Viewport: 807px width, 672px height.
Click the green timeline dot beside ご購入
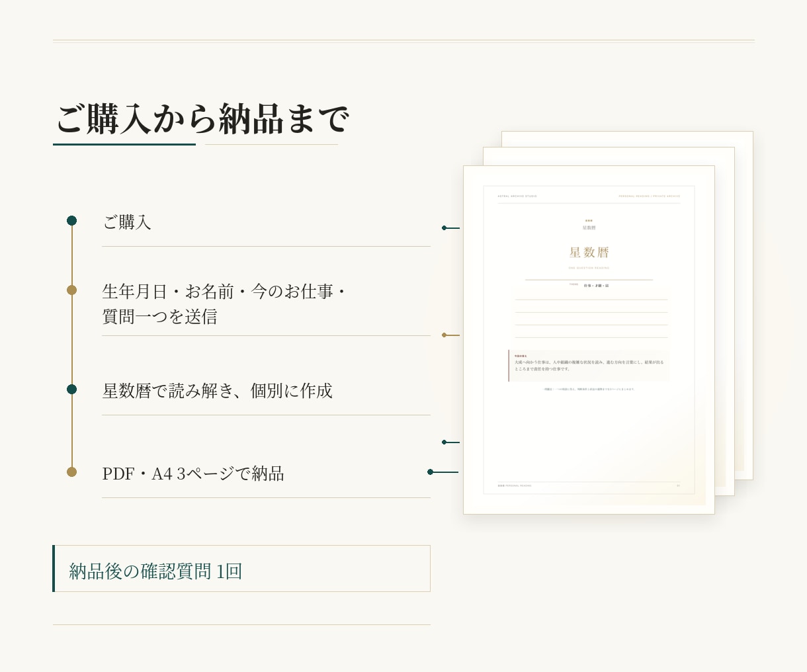click(x=71, y=220)
